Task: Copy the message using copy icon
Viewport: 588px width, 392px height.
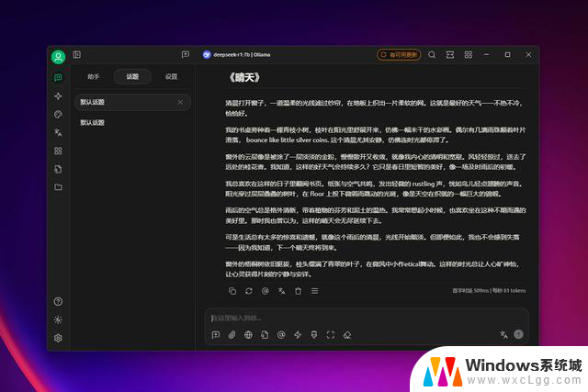Action: point(232,291)
